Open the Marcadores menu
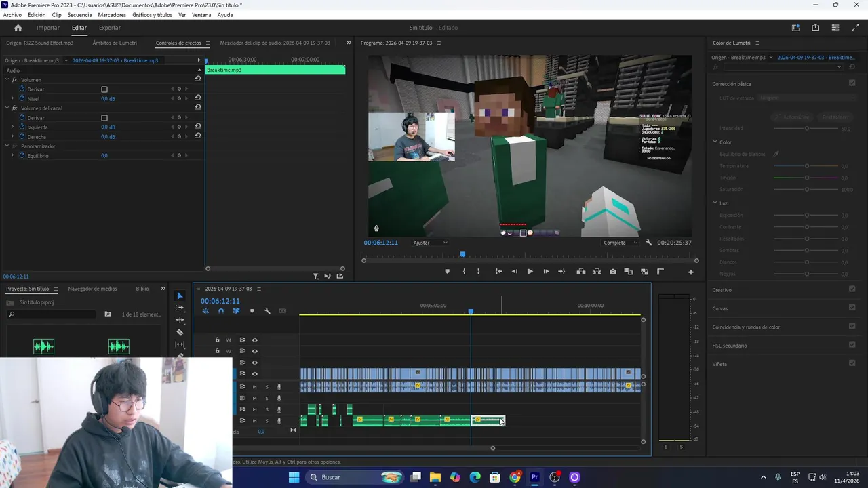 point(112,15)
